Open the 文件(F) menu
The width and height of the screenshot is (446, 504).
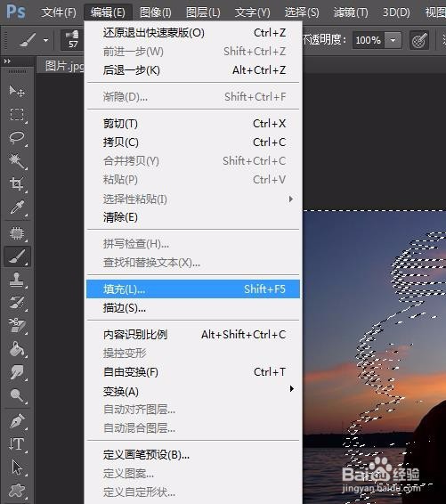click(x=59, y=12)
